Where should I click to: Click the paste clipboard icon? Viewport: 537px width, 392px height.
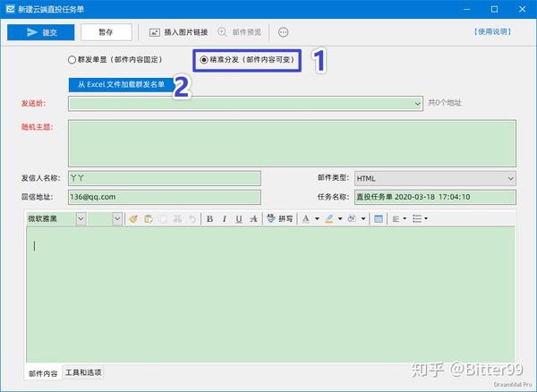pyautogui.click(x=149, y=218)
